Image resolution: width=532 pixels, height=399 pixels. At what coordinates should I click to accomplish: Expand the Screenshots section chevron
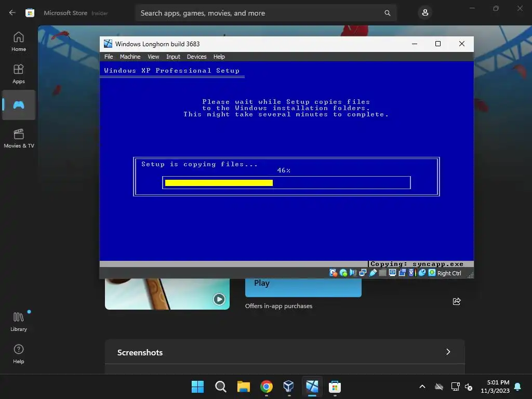448,352
